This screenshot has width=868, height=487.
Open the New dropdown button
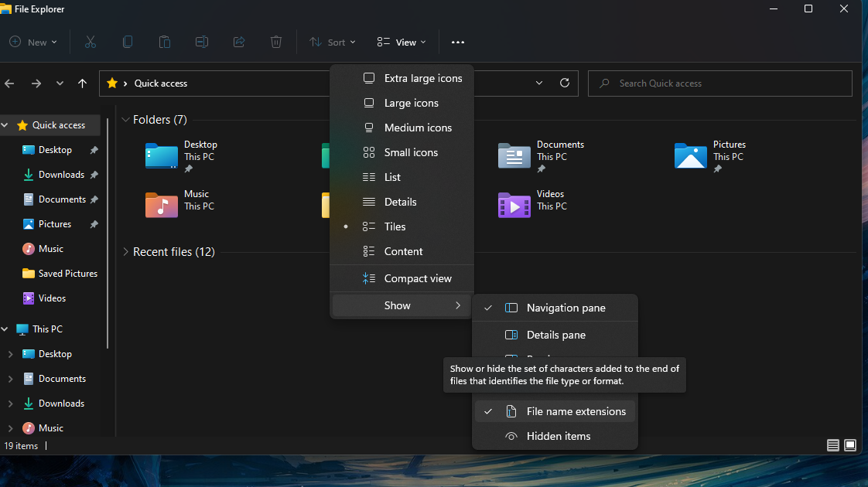coord(33,42)
